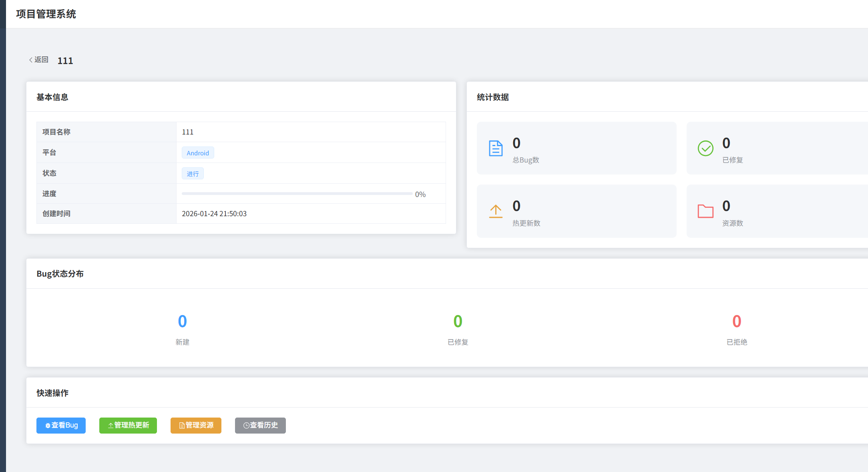Click the Android platform tag

(198, 153)
